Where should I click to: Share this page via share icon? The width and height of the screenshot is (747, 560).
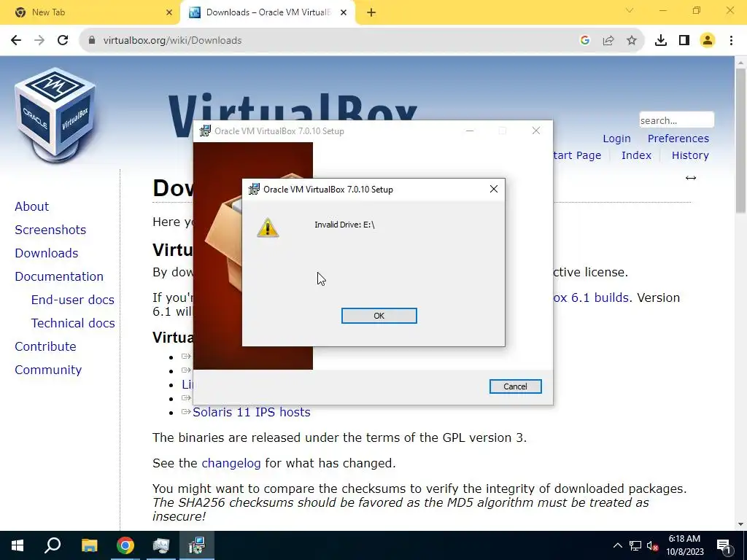click(608, 41)
